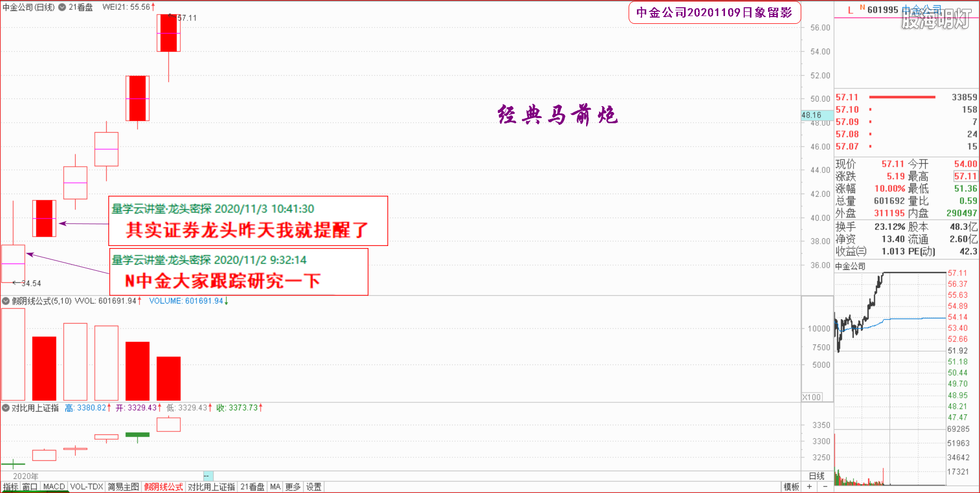Screen dimensions: 980x493
Task: Open the 指标 tab
Action: pos(10,487)
